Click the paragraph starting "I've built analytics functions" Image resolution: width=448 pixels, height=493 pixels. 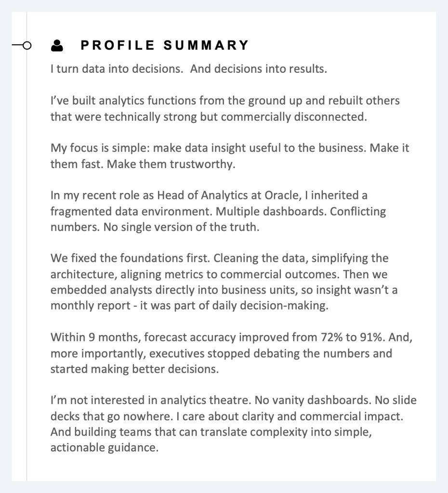[x=225, y=109]
